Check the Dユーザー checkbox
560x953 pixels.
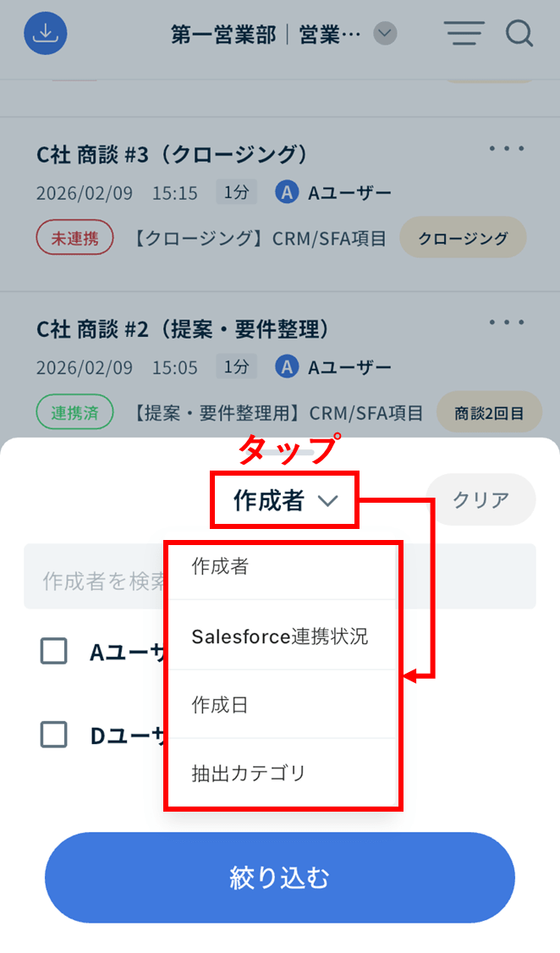[54, 735]
